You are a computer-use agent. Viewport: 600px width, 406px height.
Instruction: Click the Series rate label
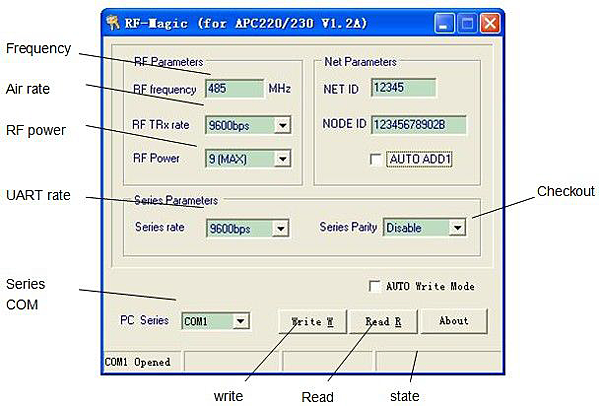[160, 227]
